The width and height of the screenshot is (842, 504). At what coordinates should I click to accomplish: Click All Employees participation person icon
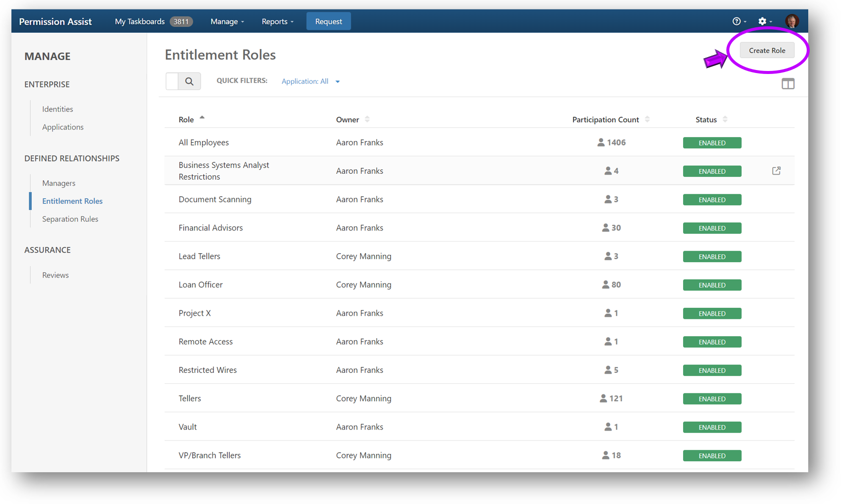pos(601,143)
